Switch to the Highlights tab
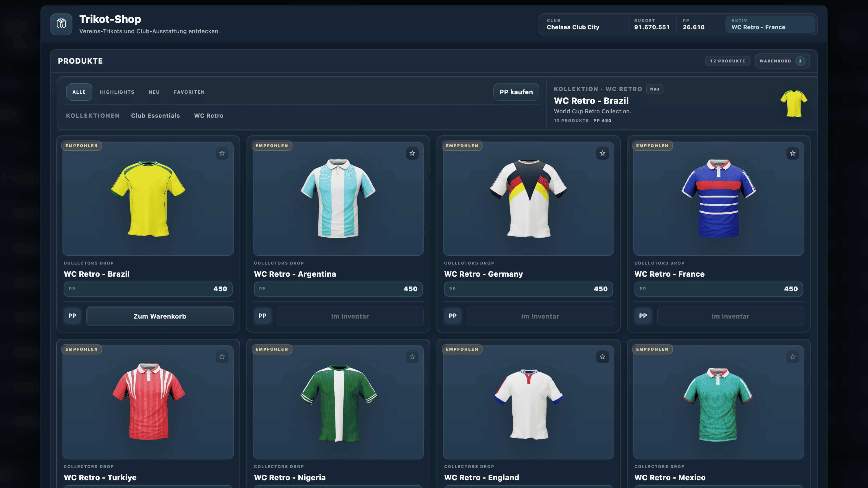Screen dimensions: 868x488 117,92
